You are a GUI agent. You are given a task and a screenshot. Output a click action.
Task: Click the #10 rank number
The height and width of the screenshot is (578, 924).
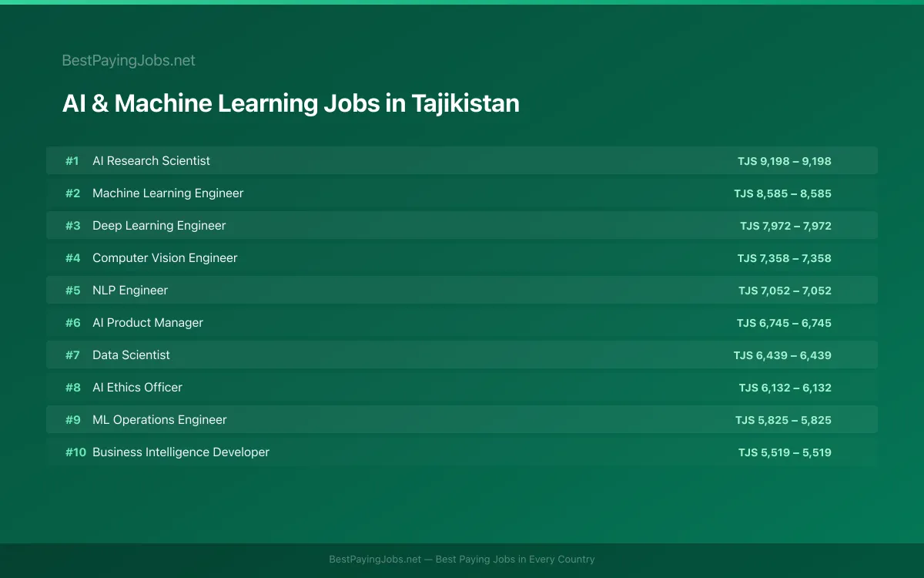click(75, 452)
